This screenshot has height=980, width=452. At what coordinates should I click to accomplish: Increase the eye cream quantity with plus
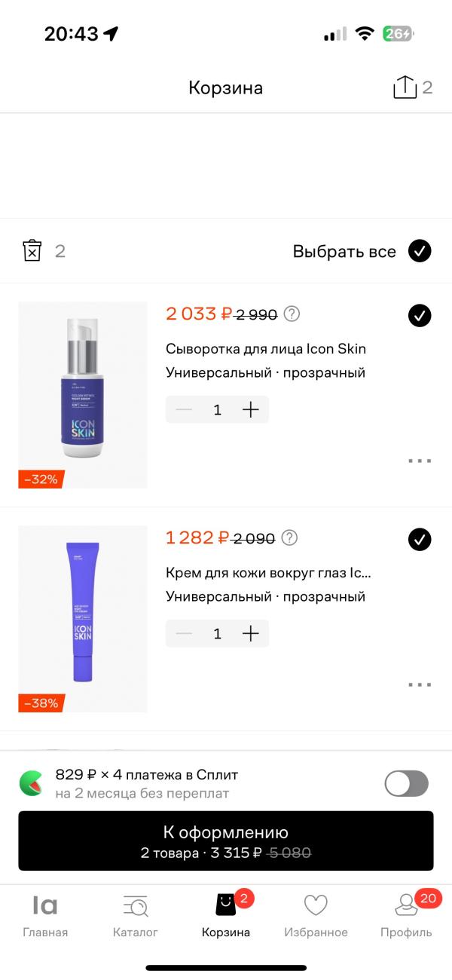coord(250,633)
